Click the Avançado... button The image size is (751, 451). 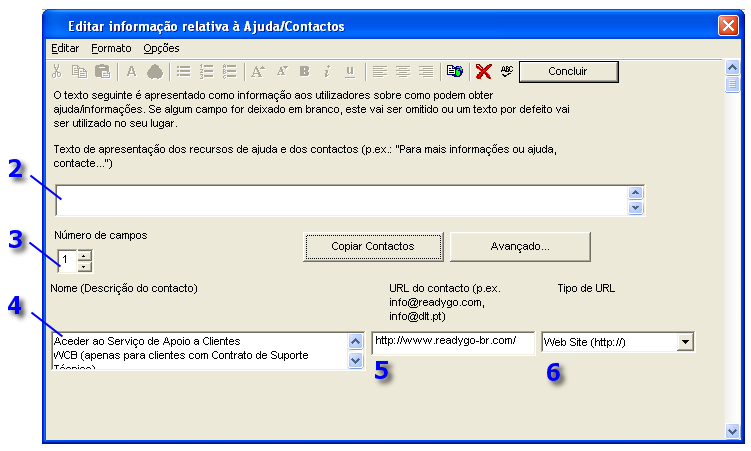pos(520,246)
